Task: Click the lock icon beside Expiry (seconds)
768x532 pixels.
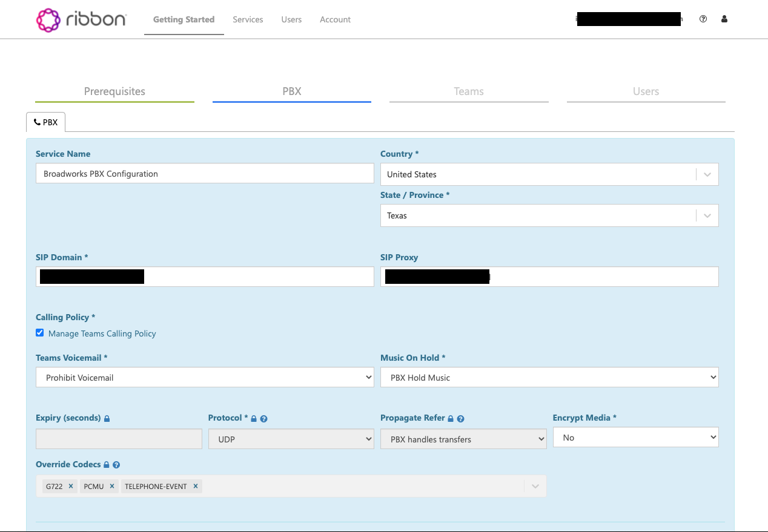Action: tap(107, 418)
